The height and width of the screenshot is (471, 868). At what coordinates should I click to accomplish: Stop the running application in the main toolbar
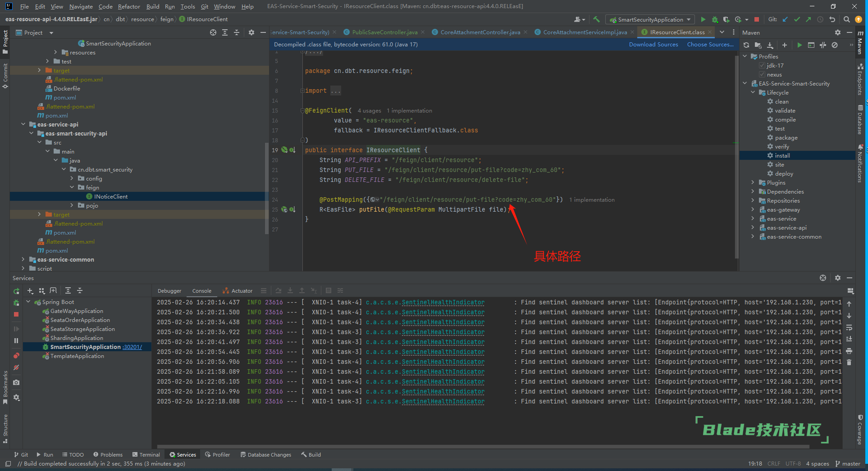click(757, 19)
